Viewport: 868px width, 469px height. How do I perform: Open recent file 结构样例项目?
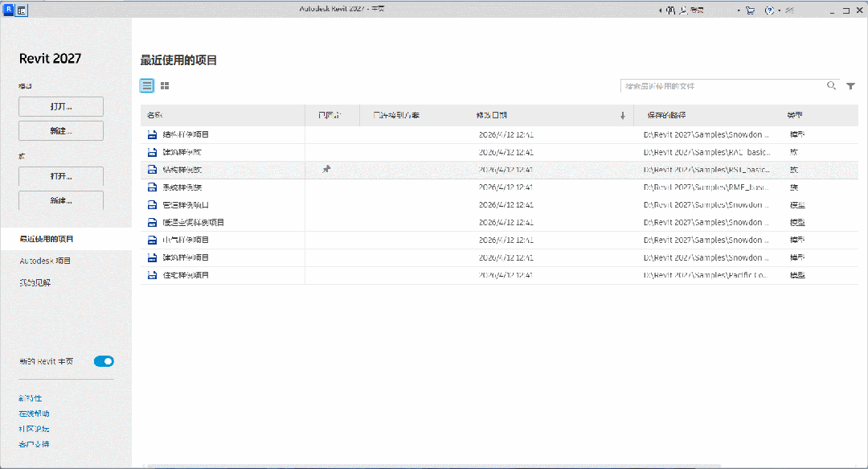point(186,134)
